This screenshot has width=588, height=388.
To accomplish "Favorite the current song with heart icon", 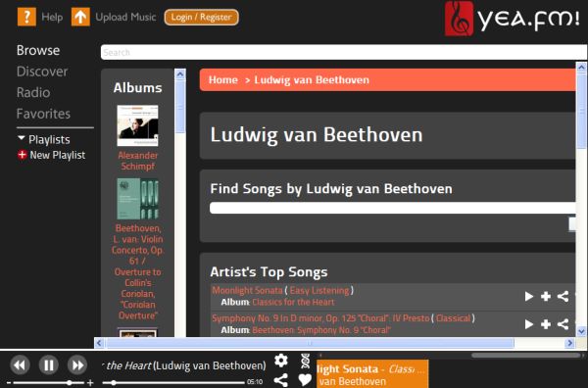I will pyautogui.click(x=305, y=380).
